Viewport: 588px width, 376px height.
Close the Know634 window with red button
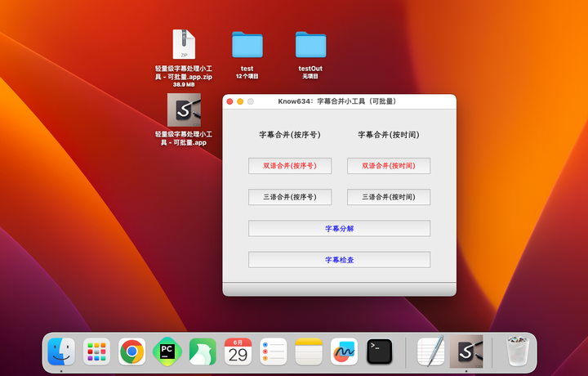pos(229,101)
